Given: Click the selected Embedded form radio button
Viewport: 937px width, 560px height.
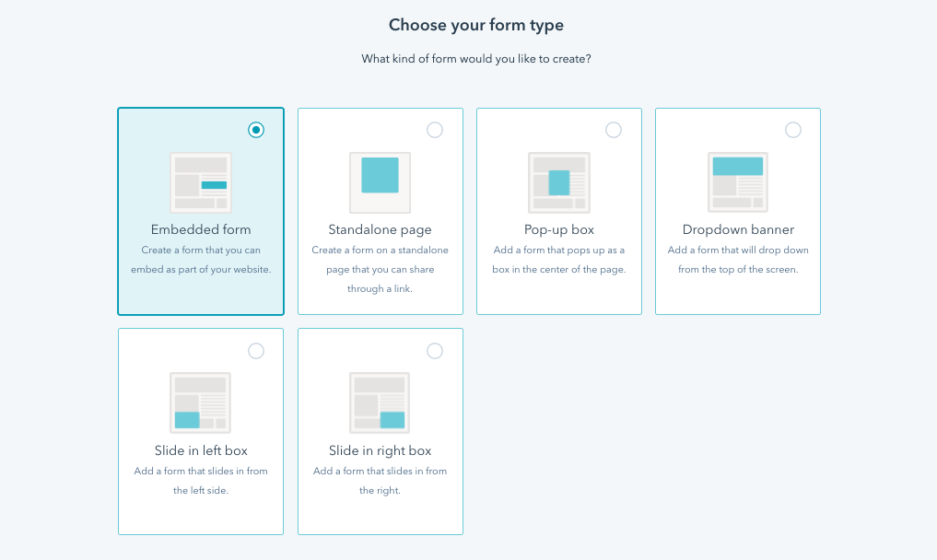Looking at the screenshot, I should [x=256, y=130].
